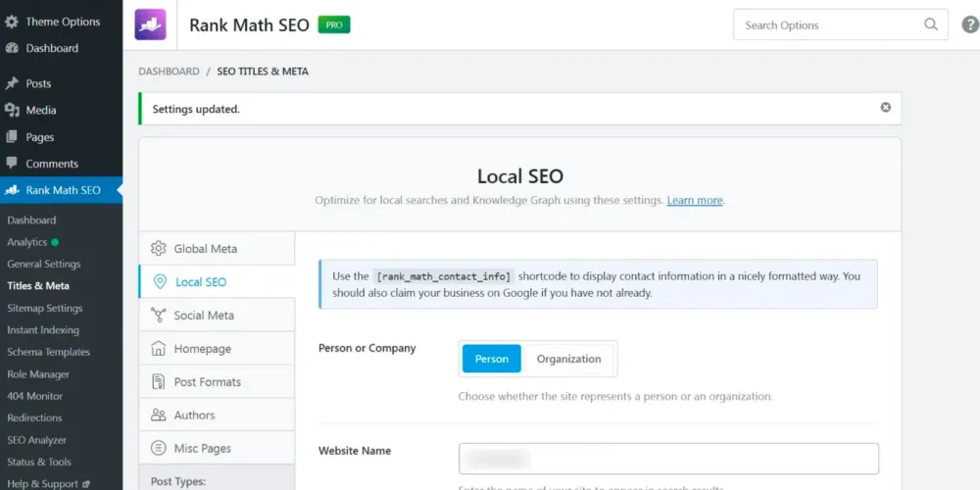Go to DASHBOARD breadcrumb
The image size is (980, 490).
[x=169, y=72]
